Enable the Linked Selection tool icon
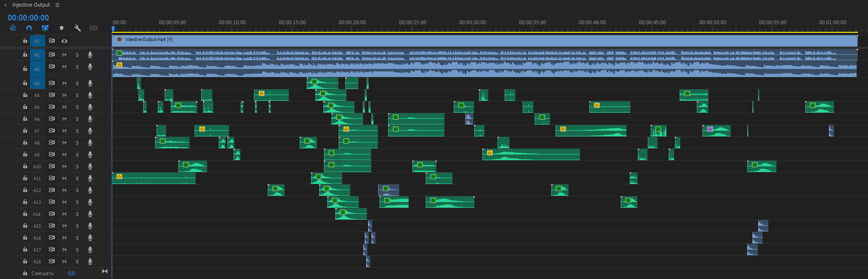868x279 pixels. (x=45, y=29)
